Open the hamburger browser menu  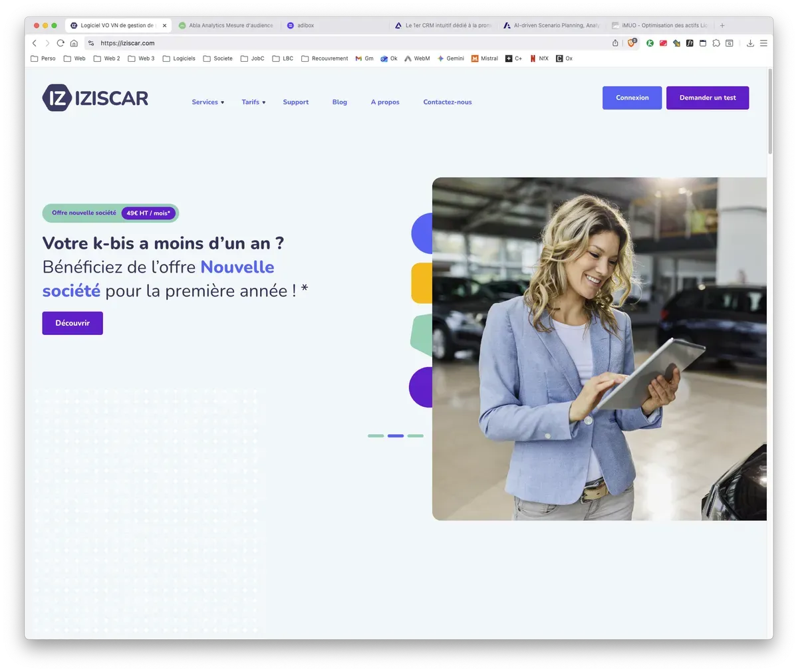[763, 43]
